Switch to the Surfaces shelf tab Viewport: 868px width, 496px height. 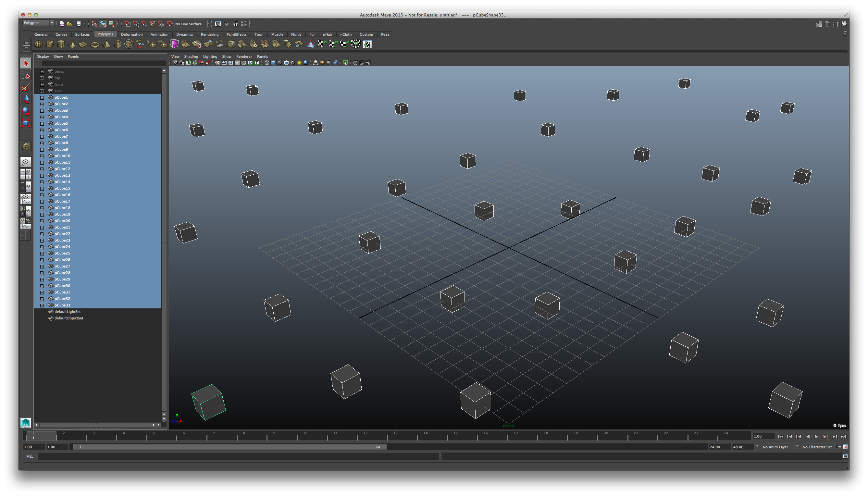[x=82, y=34]
